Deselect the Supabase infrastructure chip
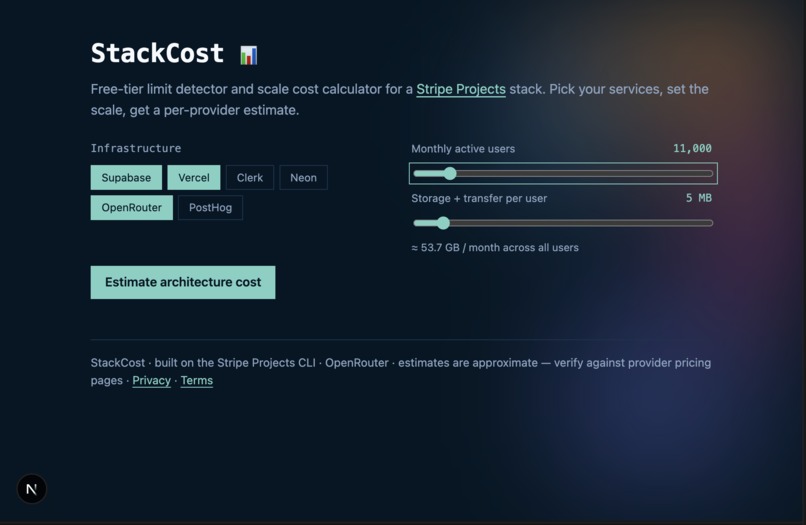Viewport: 806px width, 525px height. click(x=126, y=177)
